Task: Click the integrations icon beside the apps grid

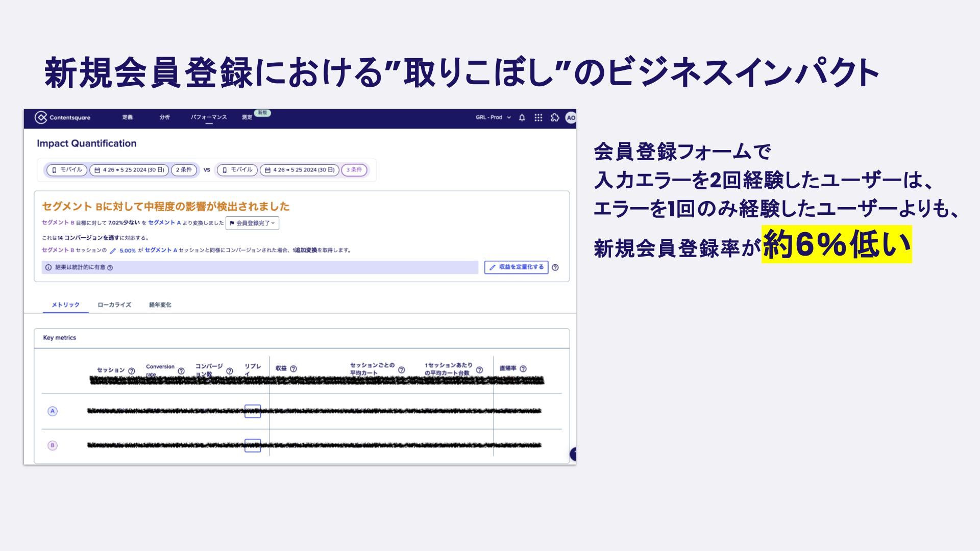Action: [555, 117]
